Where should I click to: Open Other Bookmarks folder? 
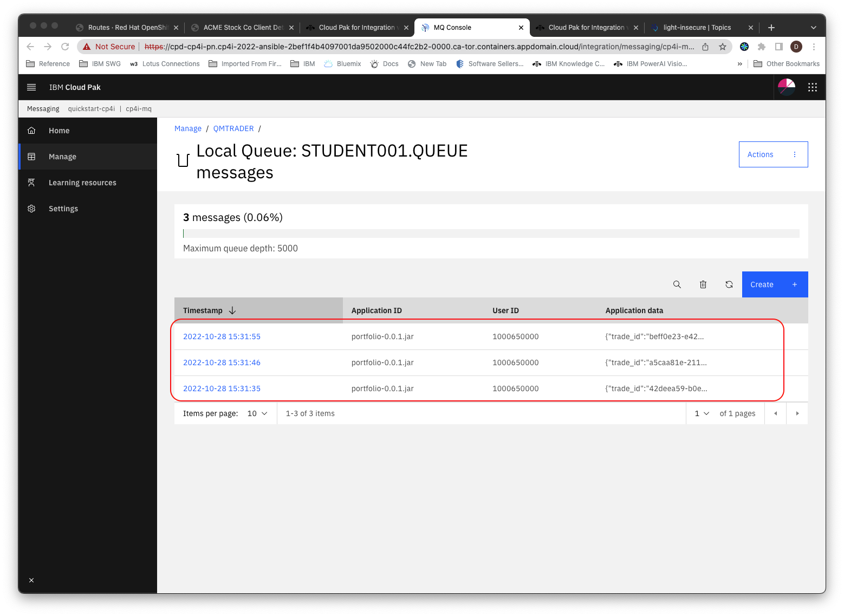(x=787, y=64)
